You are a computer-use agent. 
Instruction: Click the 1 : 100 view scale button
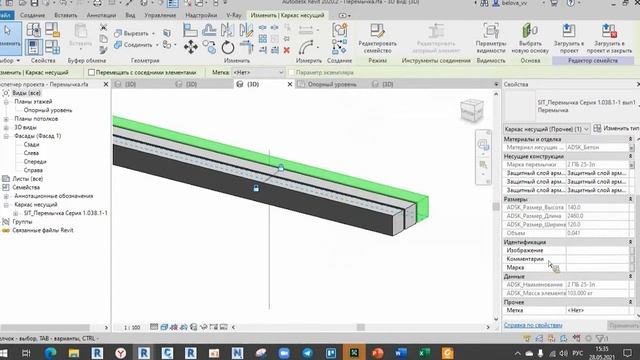pos(132,327)
